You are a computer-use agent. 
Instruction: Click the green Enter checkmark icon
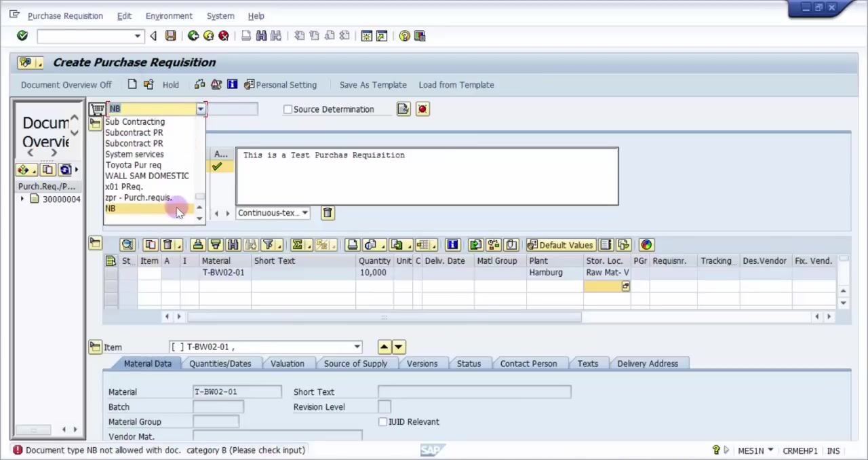pos(22,36)
